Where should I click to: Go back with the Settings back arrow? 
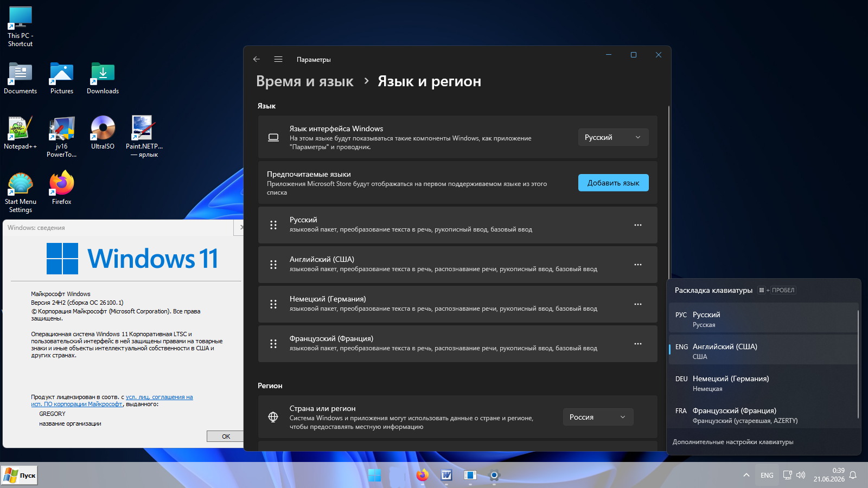point(257,59)
